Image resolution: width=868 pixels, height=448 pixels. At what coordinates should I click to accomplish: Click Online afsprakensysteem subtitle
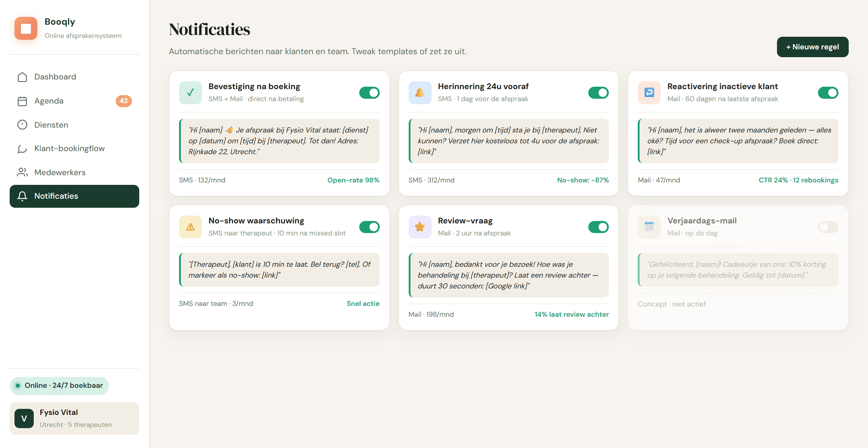83,36
